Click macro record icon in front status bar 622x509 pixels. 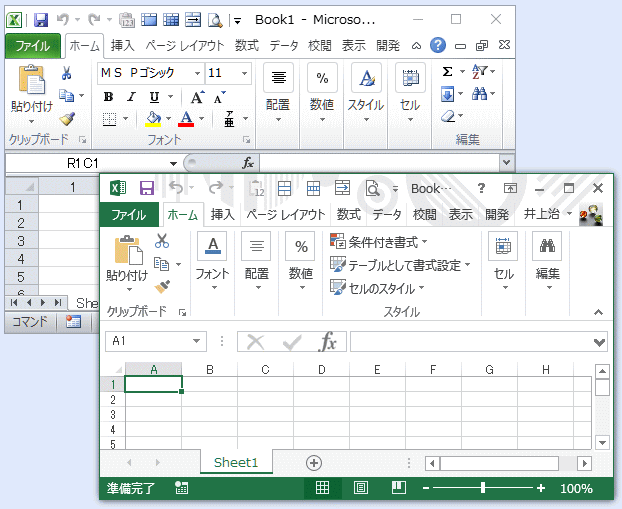point(182,488)
